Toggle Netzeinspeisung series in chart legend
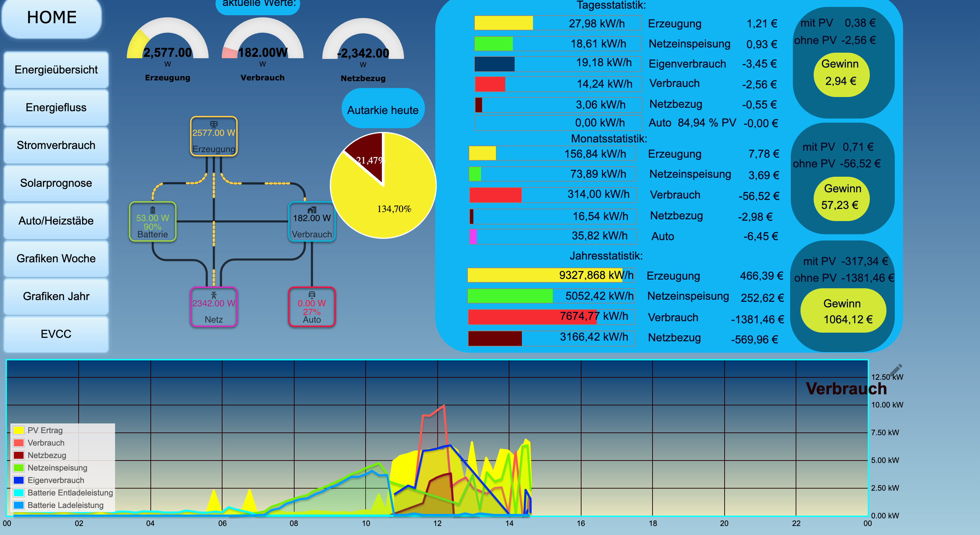 (x=57, y=468)
